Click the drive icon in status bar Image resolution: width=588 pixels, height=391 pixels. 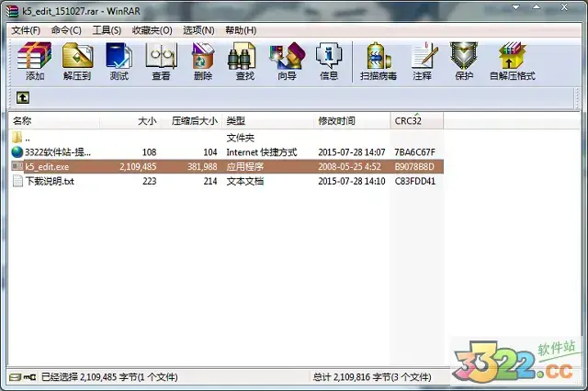pos(16,376)
